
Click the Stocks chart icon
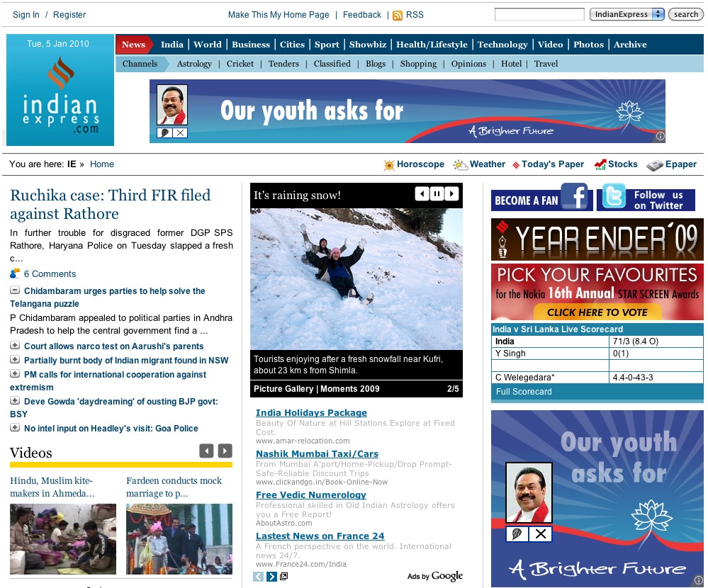(600, 165)
